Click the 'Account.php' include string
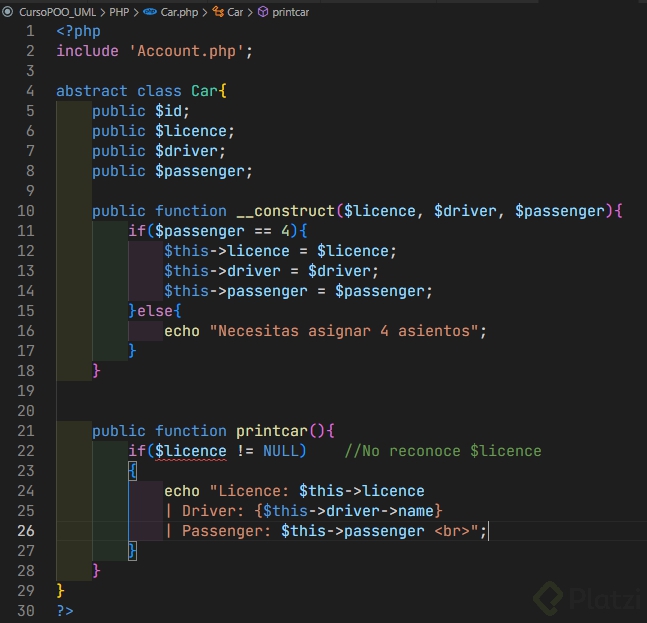Viewport: 647px width, 623px height. pos(187,51)
